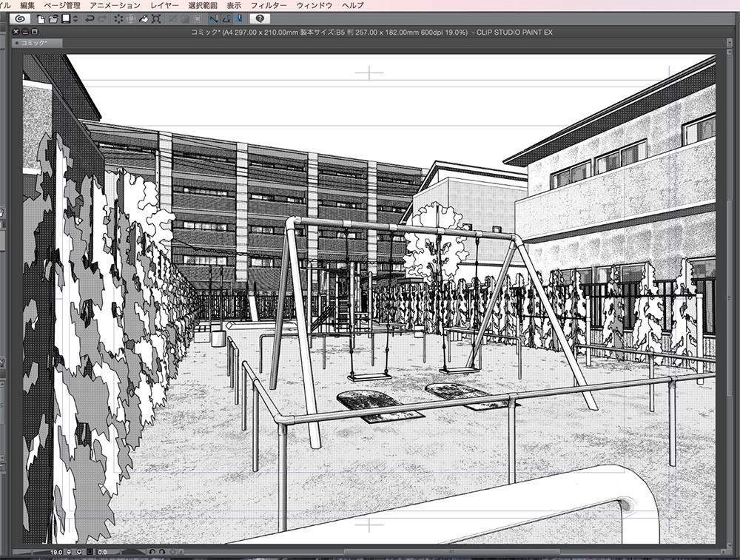Create a new canvas with the New icon
The height and width of the screenshot is (560, 740).
(x=41, y=19)
